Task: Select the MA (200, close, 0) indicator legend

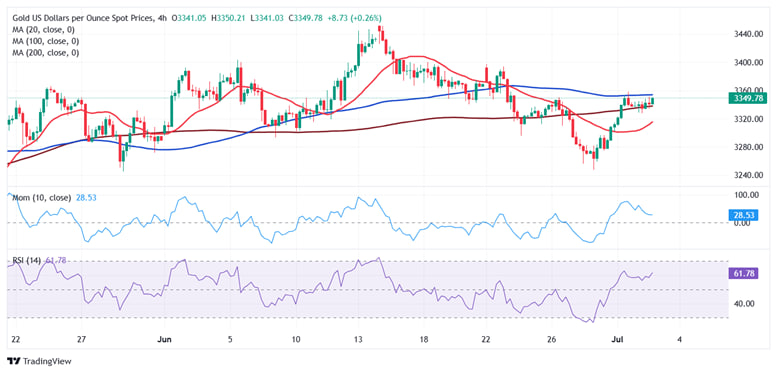Action: 46,52
